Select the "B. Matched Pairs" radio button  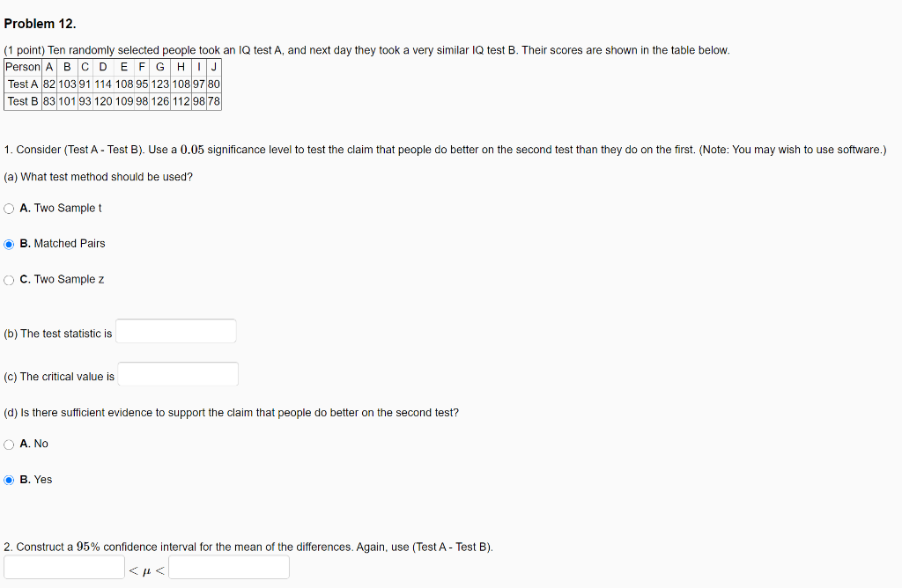(x=9, y=243)
